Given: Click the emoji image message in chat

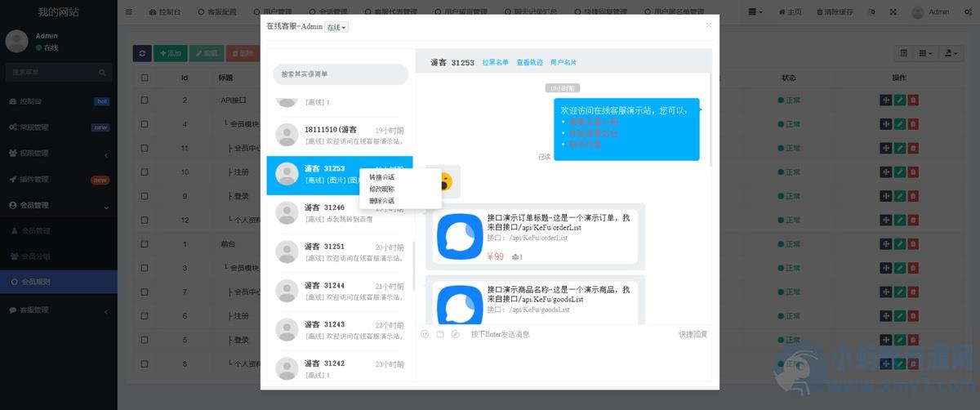Looking at the screenshot, I should [443, 181].
